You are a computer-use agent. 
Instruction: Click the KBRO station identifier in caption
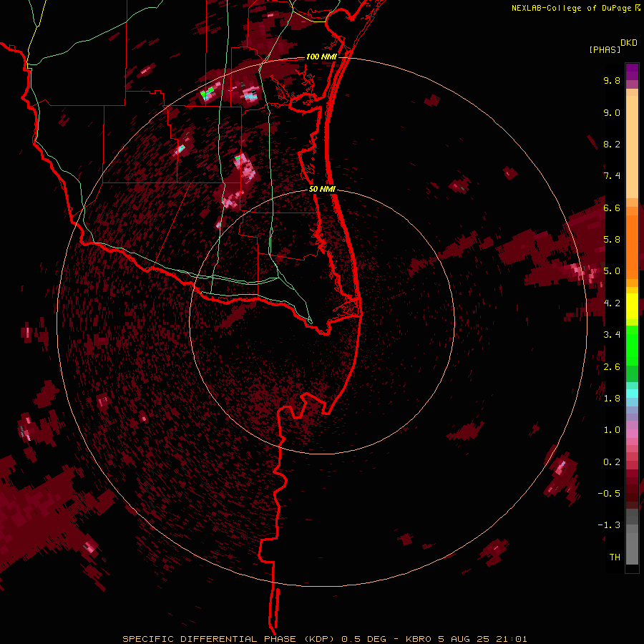418,639
